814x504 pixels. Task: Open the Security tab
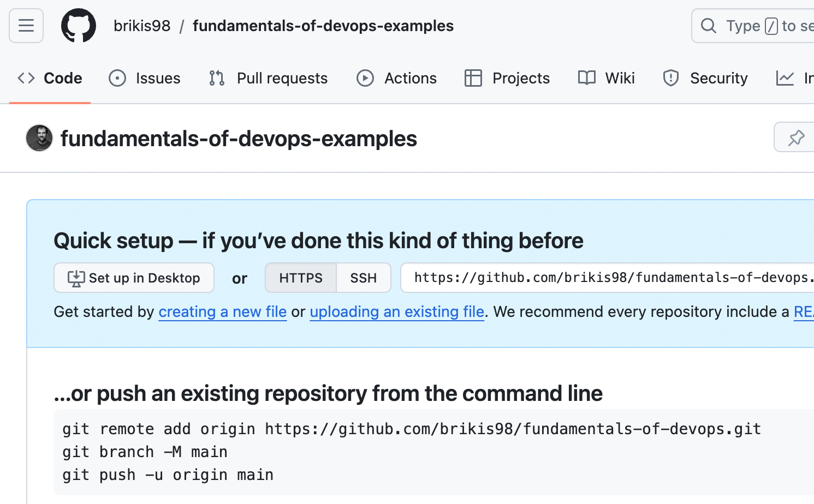(x=705, y=78)
